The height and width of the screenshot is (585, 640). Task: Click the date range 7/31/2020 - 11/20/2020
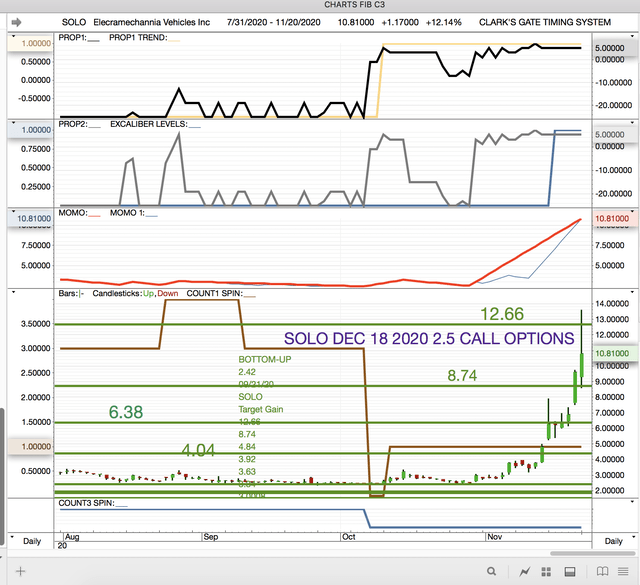273,22
